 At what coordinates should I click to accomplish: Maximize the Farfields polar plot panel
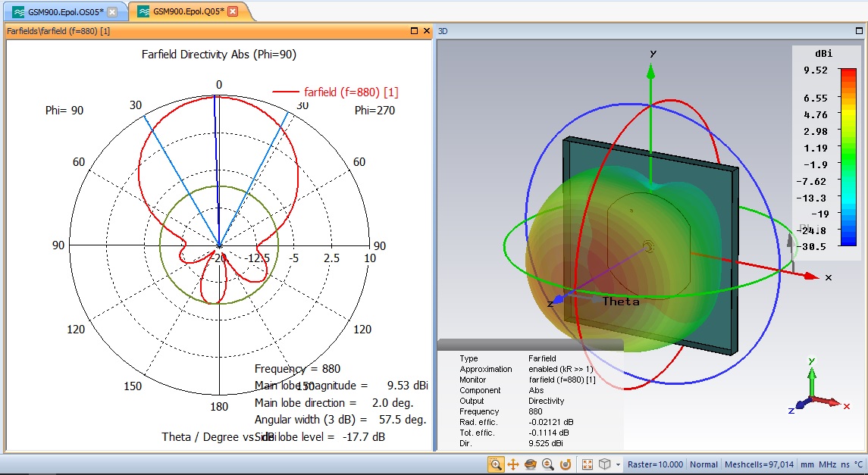(x=414, y=31)
